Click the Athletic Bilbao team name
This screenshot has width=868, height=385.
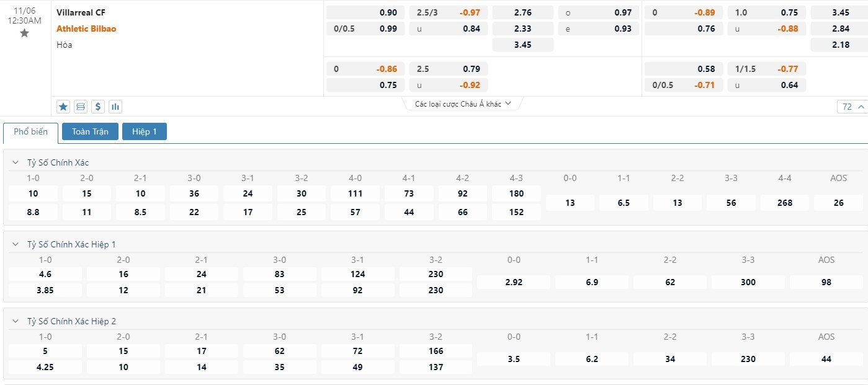[86, 29]
